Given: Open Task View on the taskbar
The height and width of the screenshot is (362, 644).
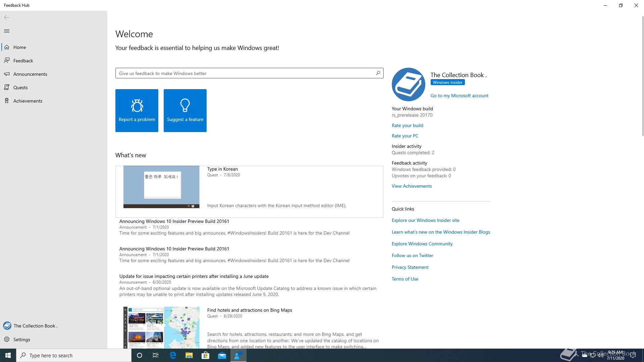Looking at the screenshot, I should coord(156,355).
